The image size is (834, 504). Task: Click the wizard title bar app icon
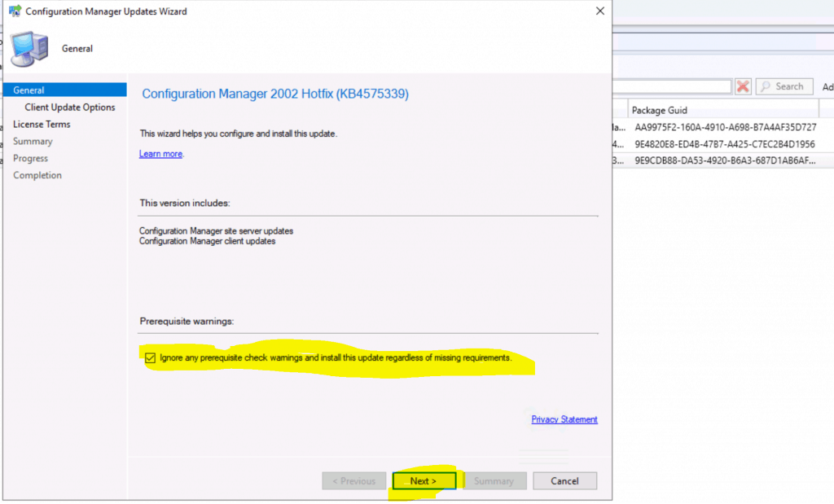tap(15, 11)
